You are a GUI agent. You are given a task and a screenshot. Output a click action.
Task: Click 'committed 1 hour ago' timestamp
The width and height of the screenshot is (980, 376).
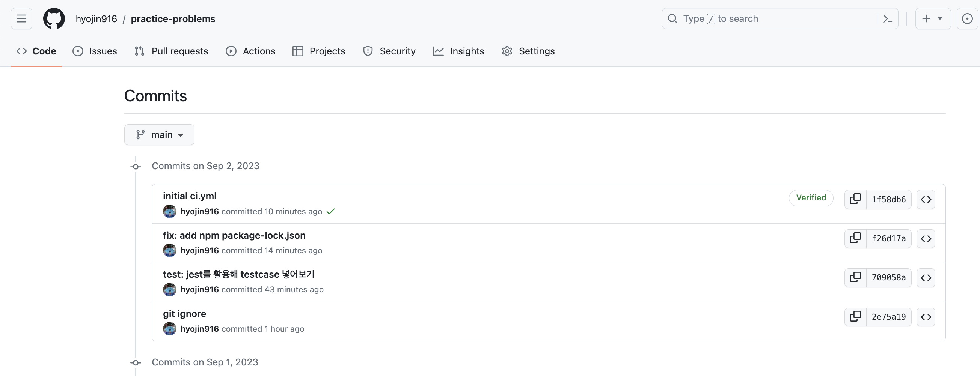[262, 329]
